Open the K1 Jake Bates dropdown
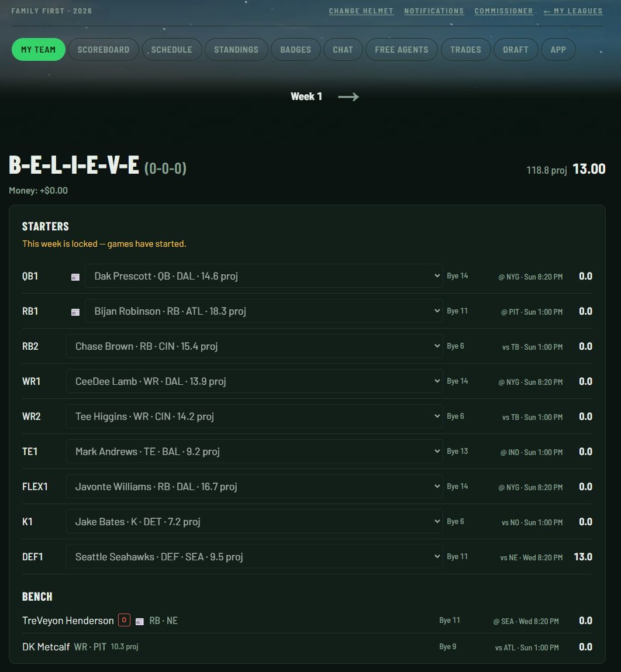621x672 pixels. coord(254,522)
